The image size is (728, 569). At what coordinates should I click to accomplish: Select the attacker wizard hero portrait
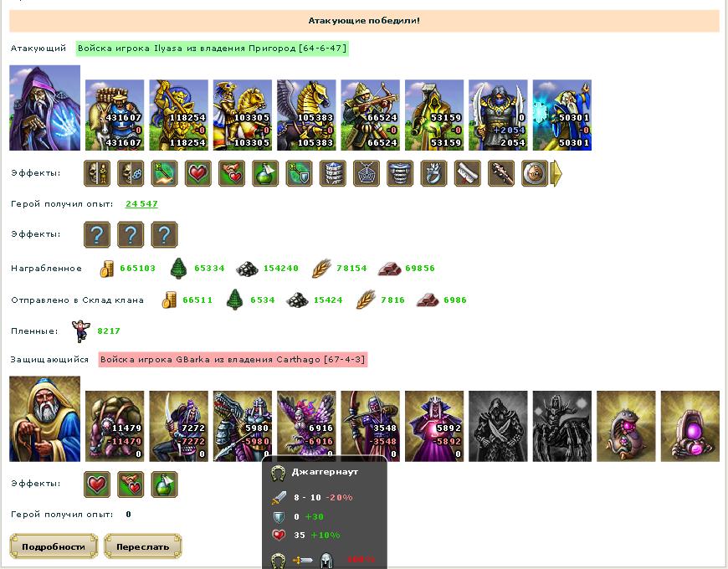[44, 108]
